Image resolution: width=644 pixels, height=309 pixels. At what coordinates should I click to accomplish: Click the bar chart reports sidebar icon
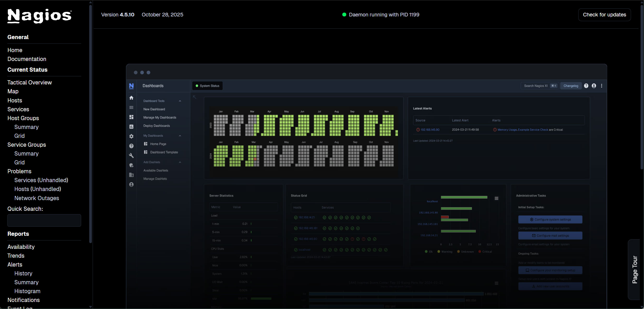(131, 127)
